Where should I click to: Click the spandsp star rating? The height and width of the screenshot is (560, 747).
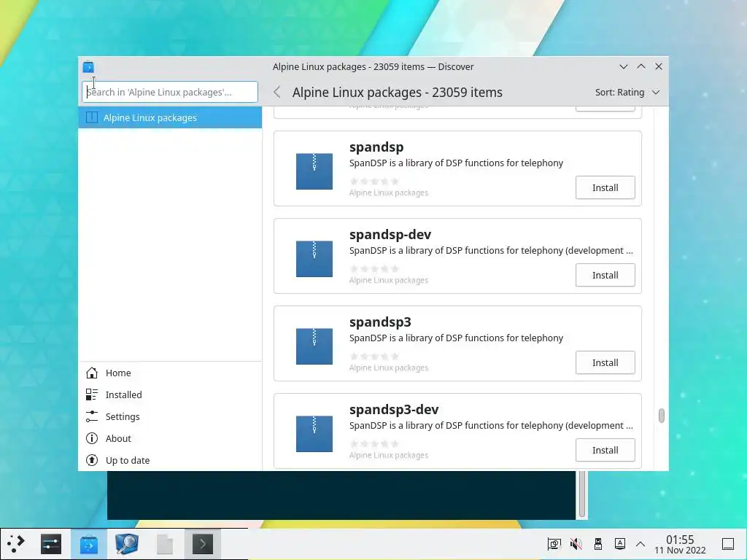[x=374, y=182]
